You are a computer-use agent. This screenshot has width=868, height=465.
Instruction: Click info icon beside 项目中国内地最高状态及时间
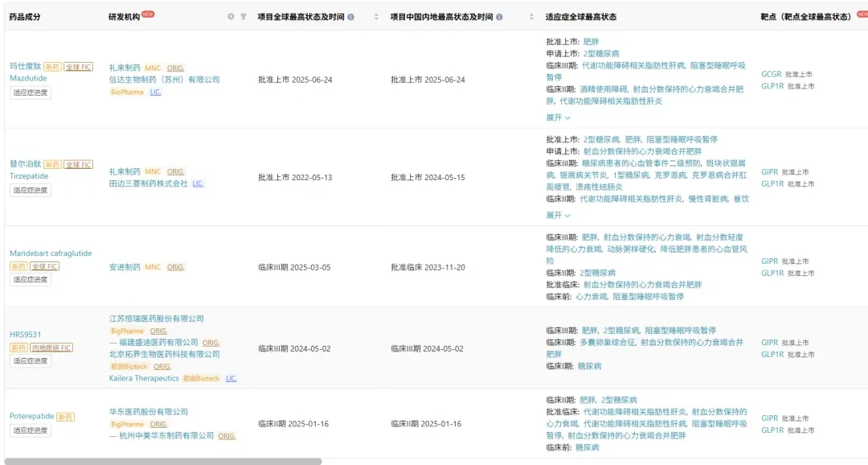point(499,17)
